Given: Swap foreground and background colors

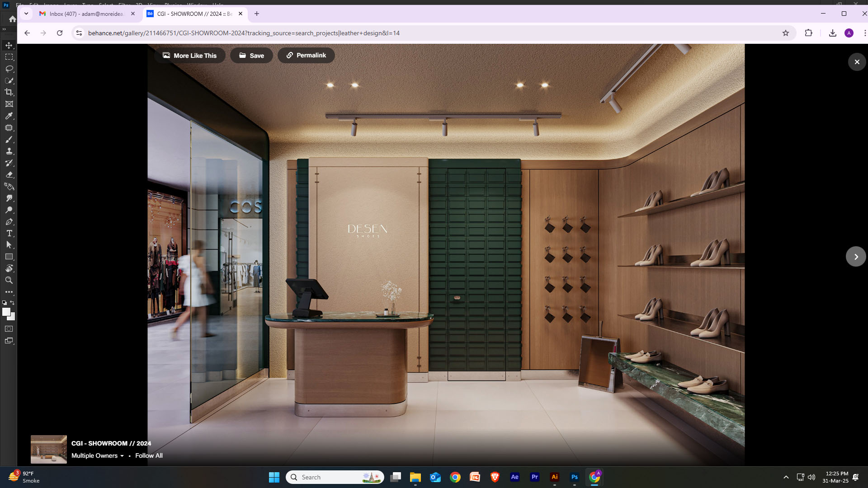Looking at the screenshot, I should [x=12, y=303].
